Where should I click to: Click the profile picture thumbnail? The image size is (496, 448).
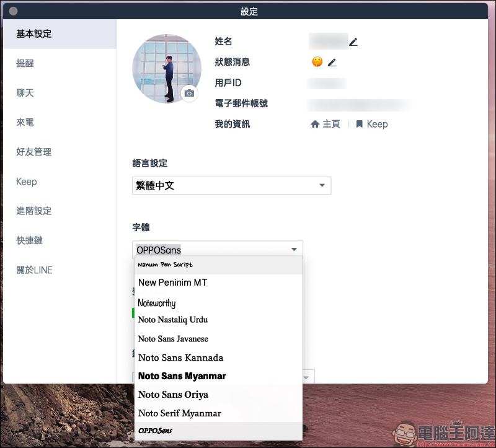166,69
